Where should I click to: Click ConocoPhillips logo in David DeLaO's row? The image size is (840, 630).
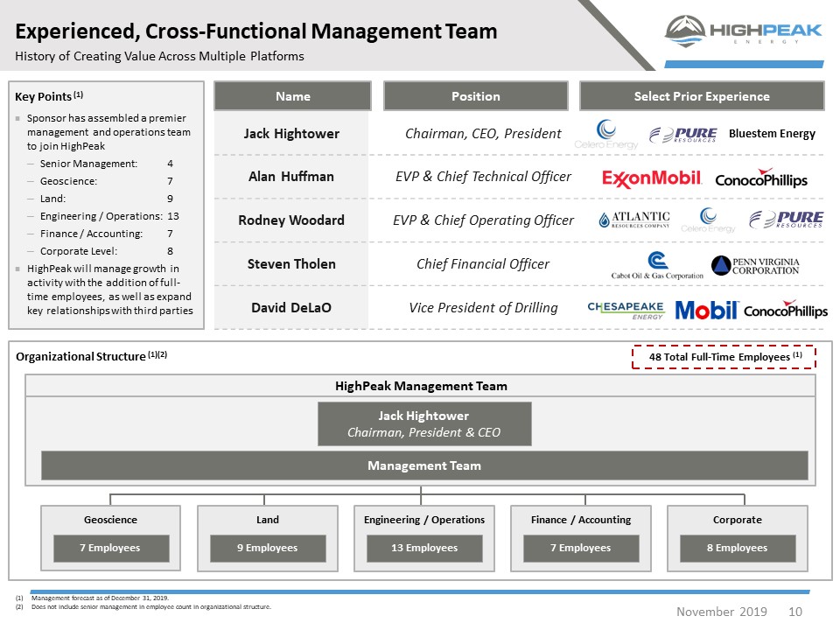click(x=786, y=309)
